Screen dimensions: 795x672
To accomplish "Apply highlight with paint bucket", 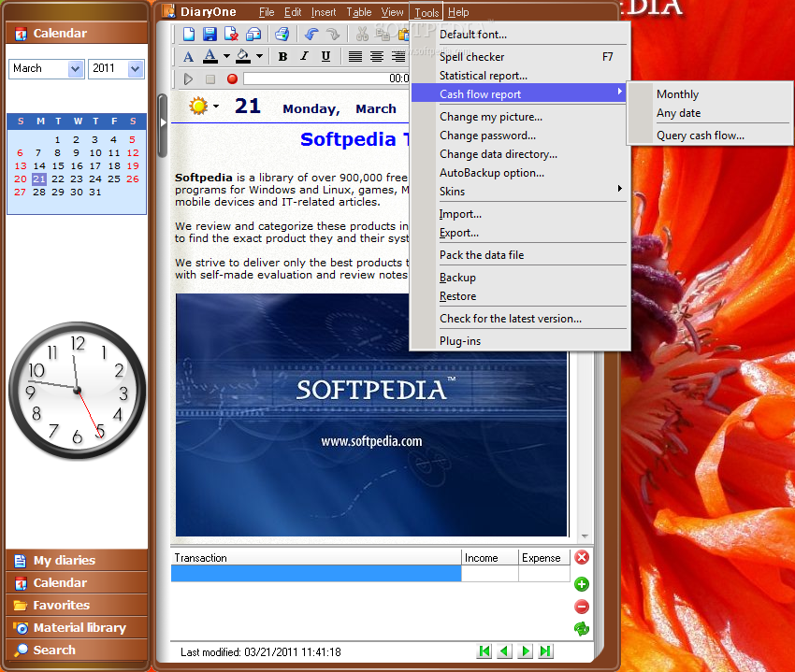I will tap(243, 56).
